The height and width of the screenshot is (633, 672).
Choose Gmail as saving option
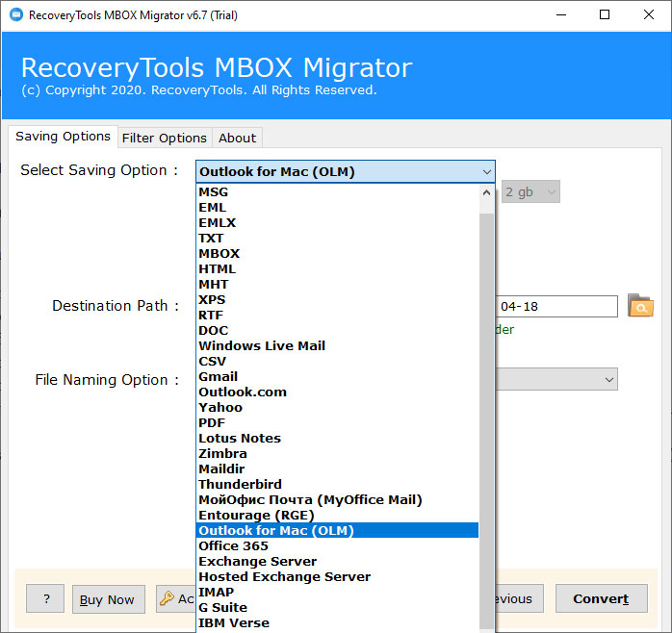[337, 377]
